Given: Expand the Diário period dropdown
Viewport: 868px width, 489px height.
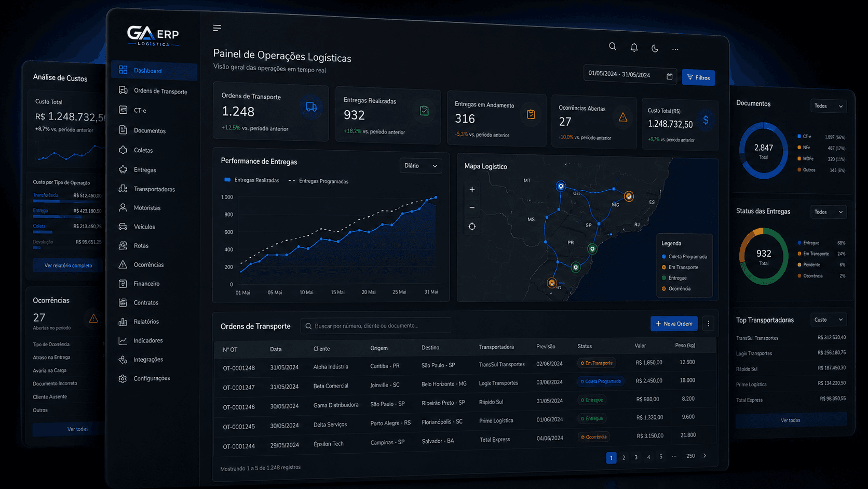Looking at the screenshot, I should tap(421, 166).
